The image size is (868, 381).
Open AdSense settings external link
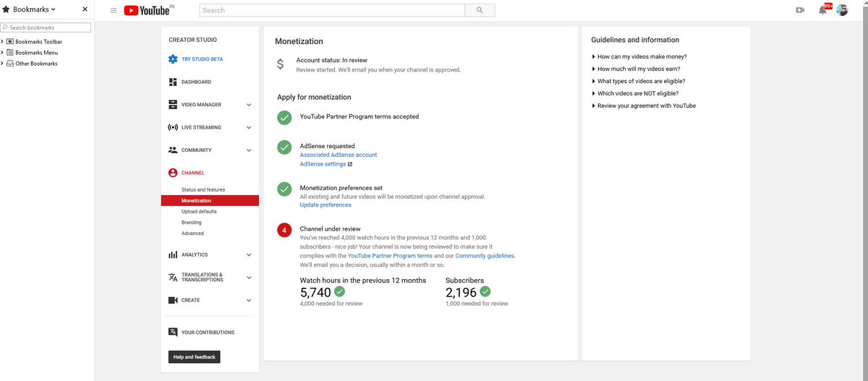tap(326, 164)
